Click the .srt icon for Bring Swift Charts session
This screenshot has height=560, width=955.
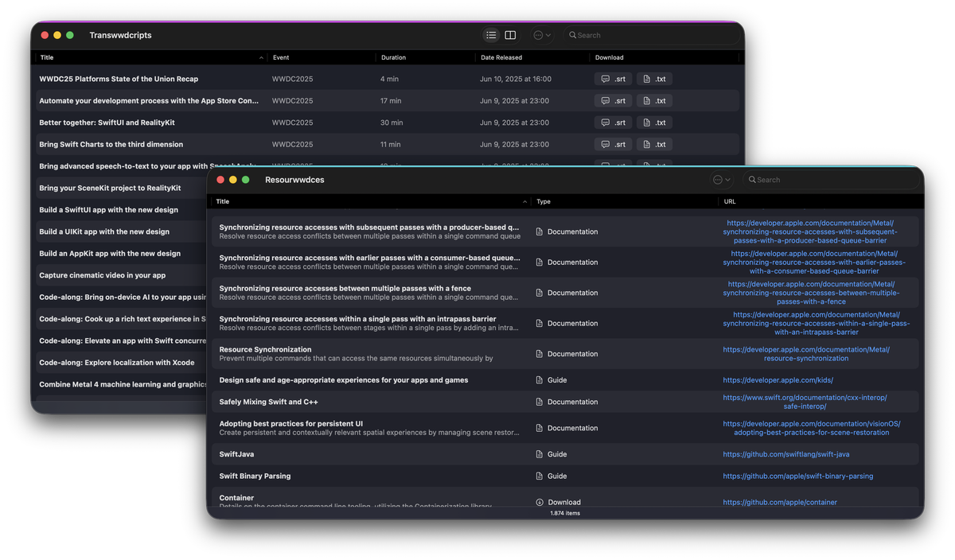[613, 144]
